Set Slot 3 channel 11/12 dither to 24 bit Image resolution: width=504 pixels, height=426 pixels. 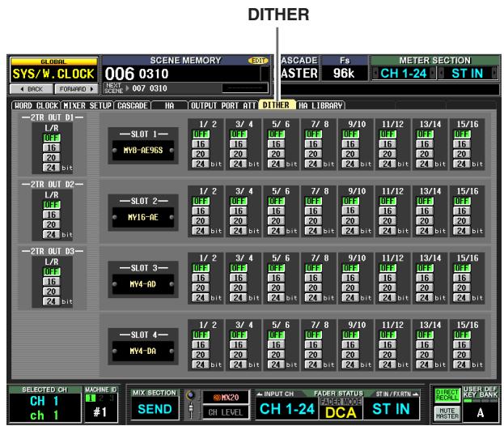388,298
